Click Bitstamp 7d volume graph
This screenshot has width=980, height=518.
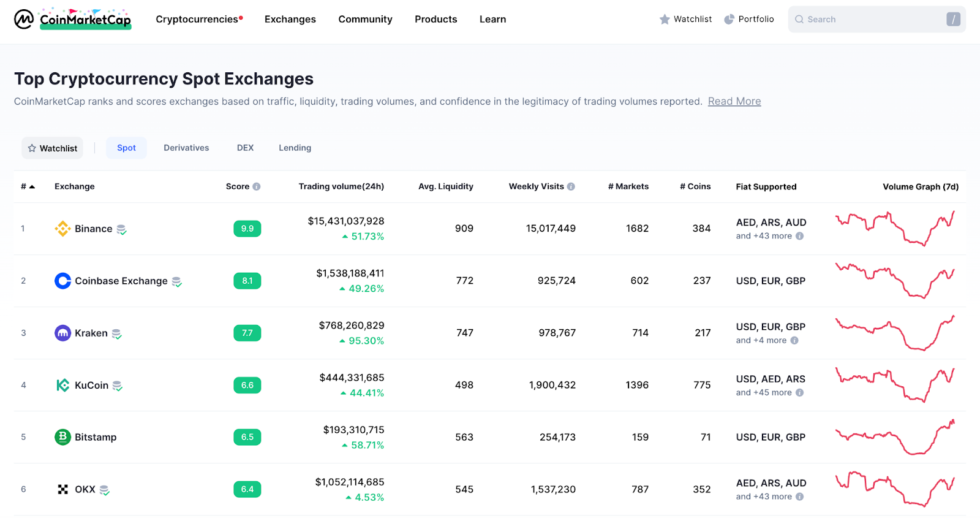click(895, 436)
